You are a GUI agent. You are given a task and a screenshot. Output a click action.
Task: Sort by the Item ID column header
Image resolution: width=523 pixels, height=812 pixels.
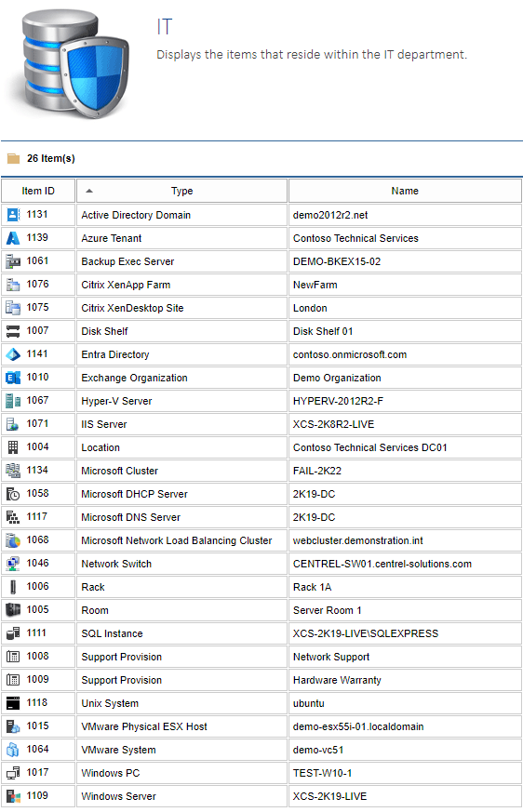point(38,191)
